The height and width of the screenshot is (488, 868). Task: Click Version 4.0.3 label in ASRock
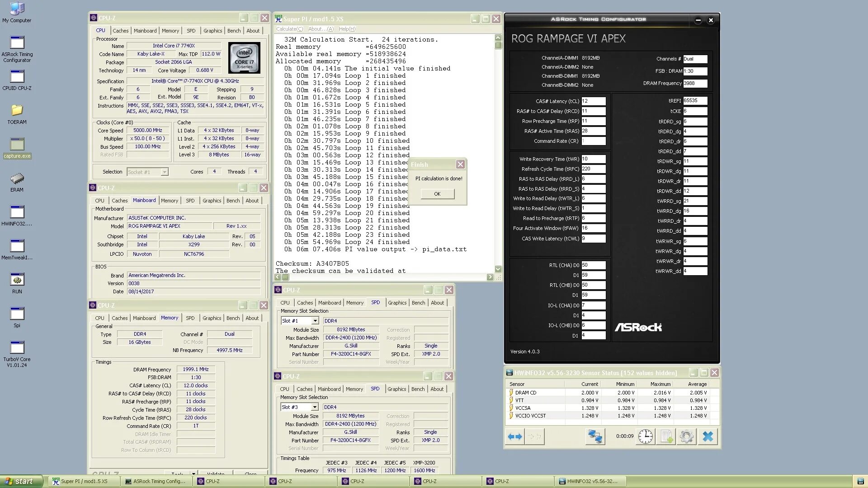pos(525,352)
